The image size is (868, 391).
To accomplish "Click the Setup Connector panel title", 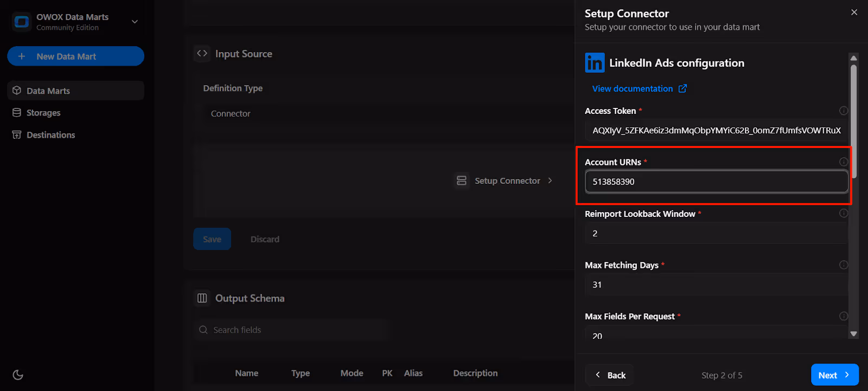I will pos(627,14).
